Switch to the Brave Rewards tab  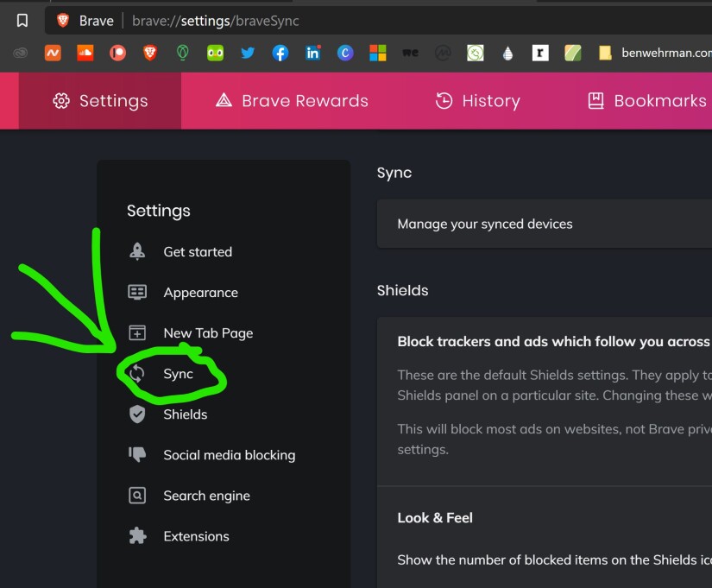(292, 101)
